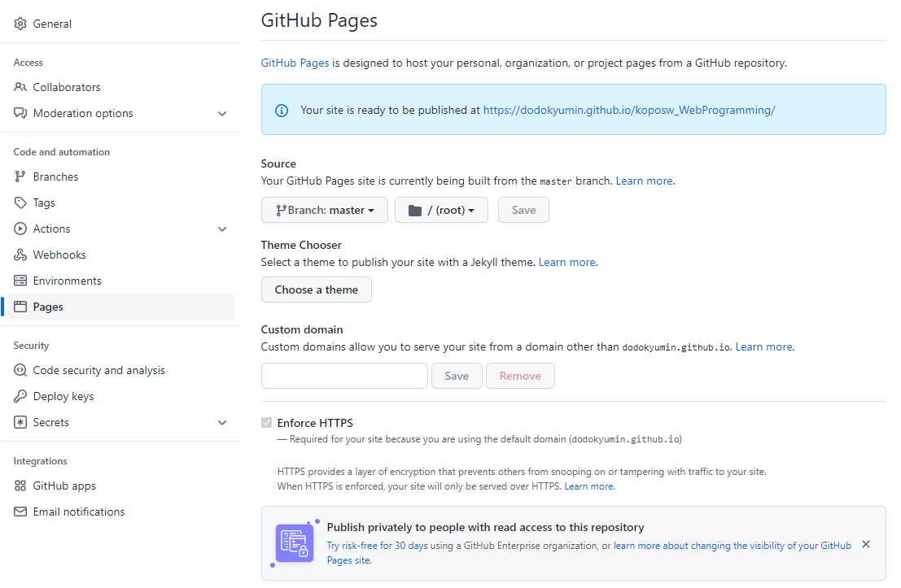Expand the Actions settings submenu
The width and height of the screenshot is (901, 588).
222,229
